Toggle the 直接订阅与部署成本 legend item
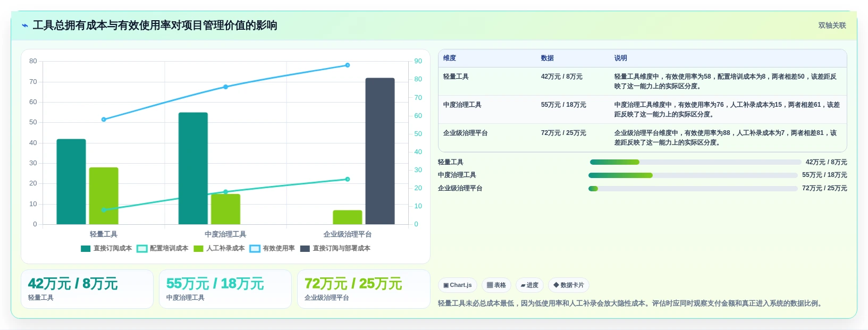The width and height of the screenshot is (868, 330). tap(335, 248)
